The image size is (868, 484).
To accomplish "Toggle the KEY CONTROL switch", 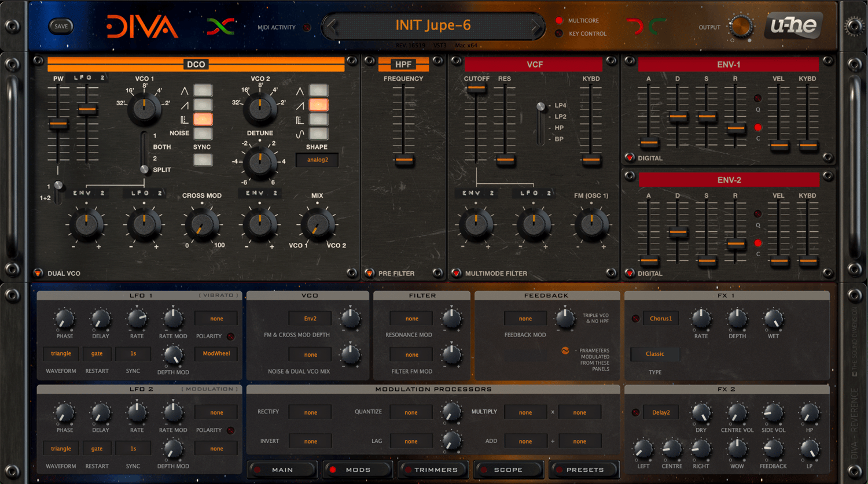I will coord(558,34).
